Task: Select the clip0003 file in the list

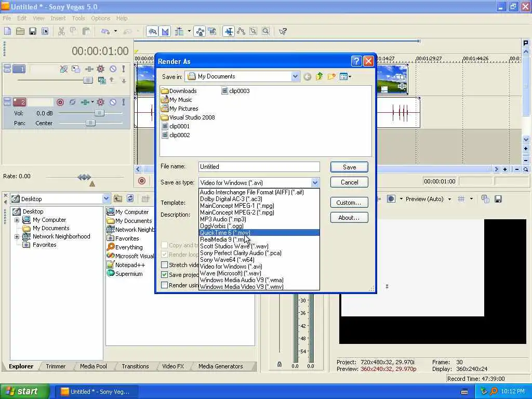Action: [x=235, y=91]
